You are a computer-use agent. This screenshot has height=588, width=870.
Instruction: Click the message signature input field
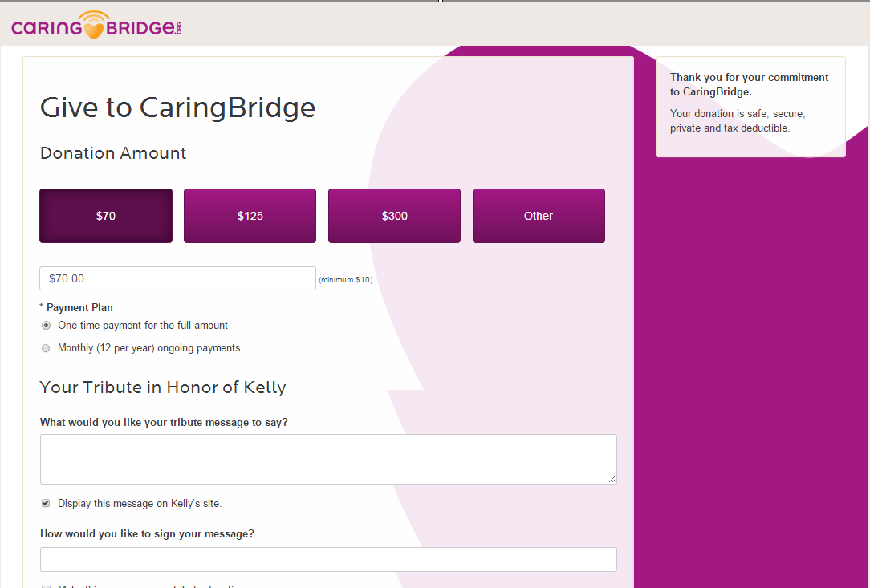tap(328, 559)
